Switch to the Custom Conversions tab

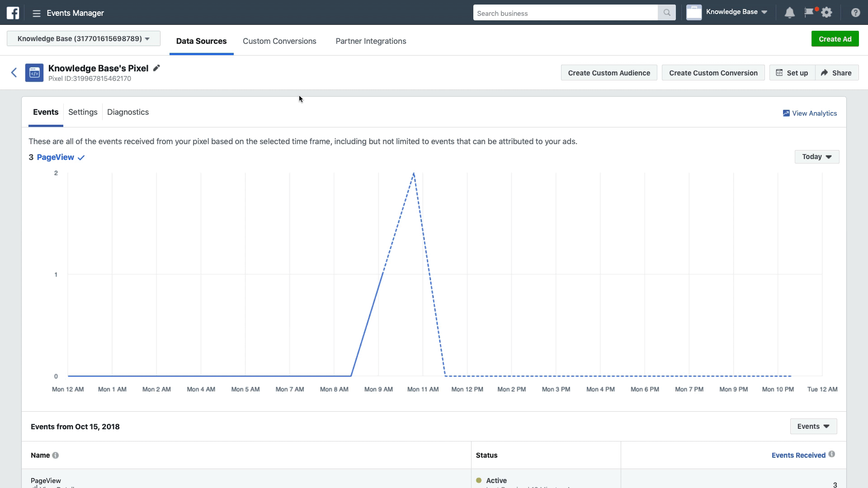[279, 41]
